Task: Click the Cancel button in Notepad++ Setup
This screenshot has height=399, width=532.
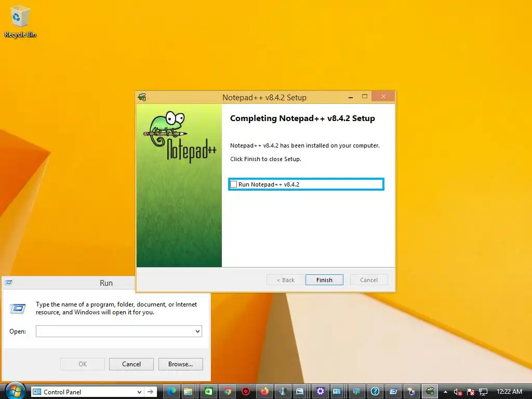Action: pos(369,280)
